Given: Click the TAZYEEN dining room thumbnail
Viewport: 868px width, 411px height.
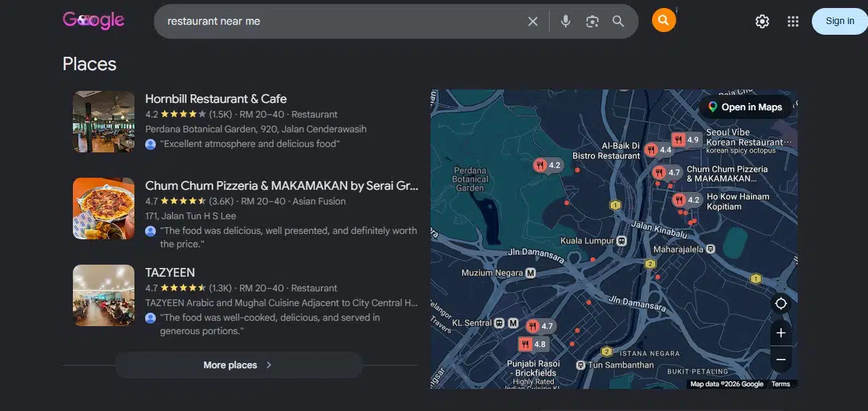Looking at the screenshot, I should click(x=104, y=295).
